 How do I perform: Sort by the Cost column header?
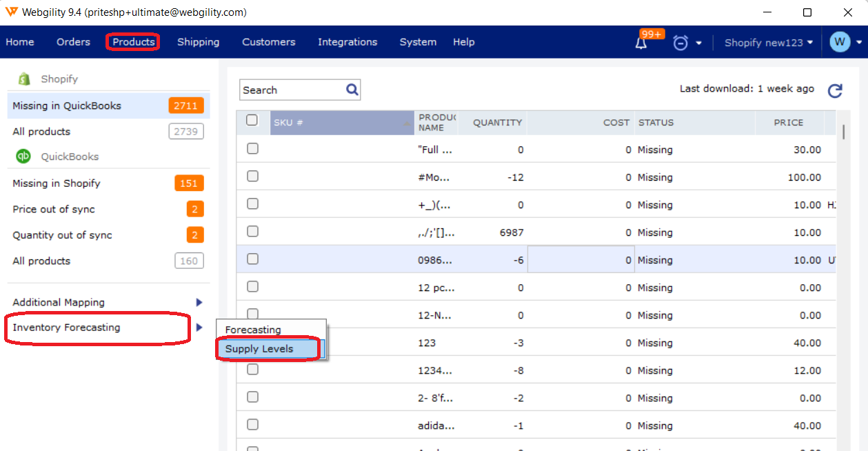point(581,123)
